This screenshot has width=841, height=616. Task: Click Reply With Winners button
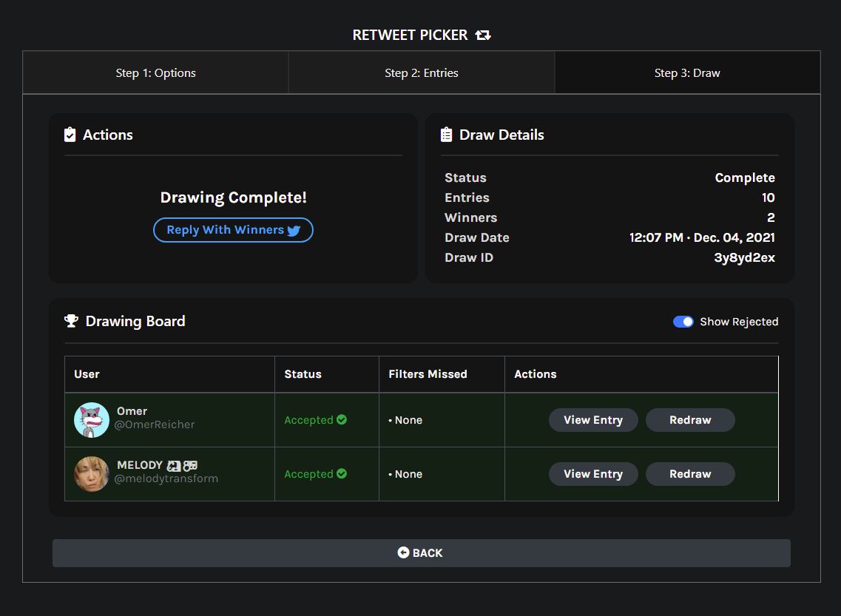coord(233,230)
